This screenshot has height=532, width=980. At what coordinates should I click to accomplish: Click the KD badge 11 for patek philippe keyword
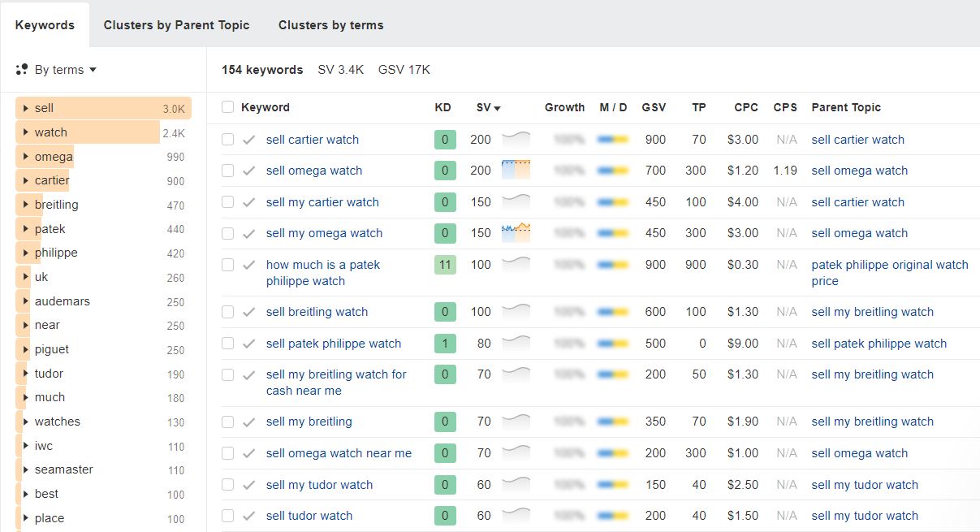(444, 265)
